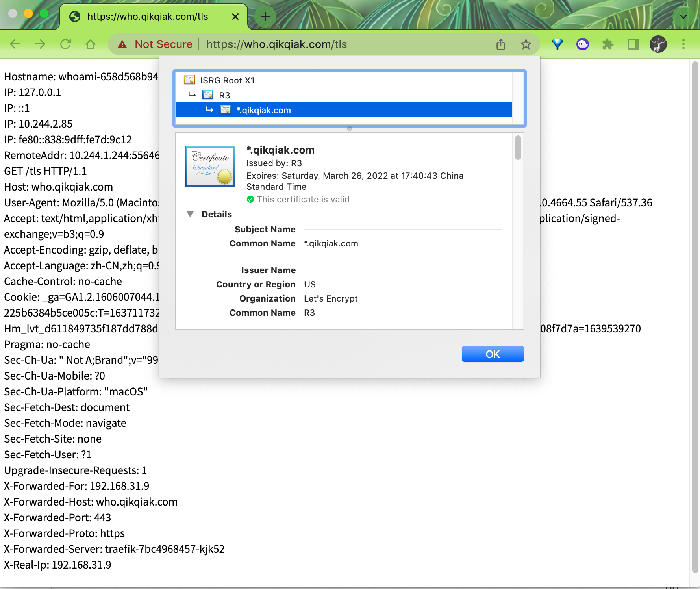This screenshot has height=589, width=700.
Task: Click the OK button to dismiss dialog
Action: (x=493, y=354)
